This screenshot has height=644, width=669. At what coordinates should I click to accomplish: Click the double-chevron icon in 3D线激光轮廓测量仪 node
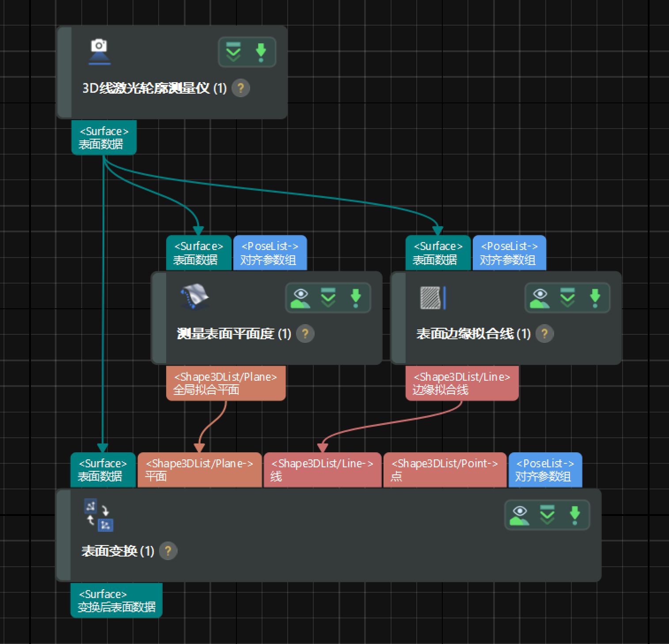tap(233, 52)
